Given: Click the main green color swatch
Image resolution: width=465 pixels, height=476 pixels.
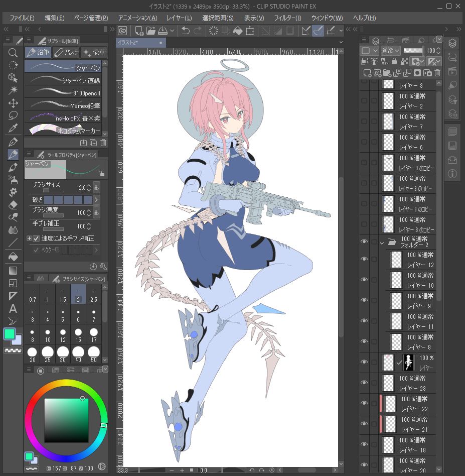Looking at the screenshot, I should coord(10,334).
